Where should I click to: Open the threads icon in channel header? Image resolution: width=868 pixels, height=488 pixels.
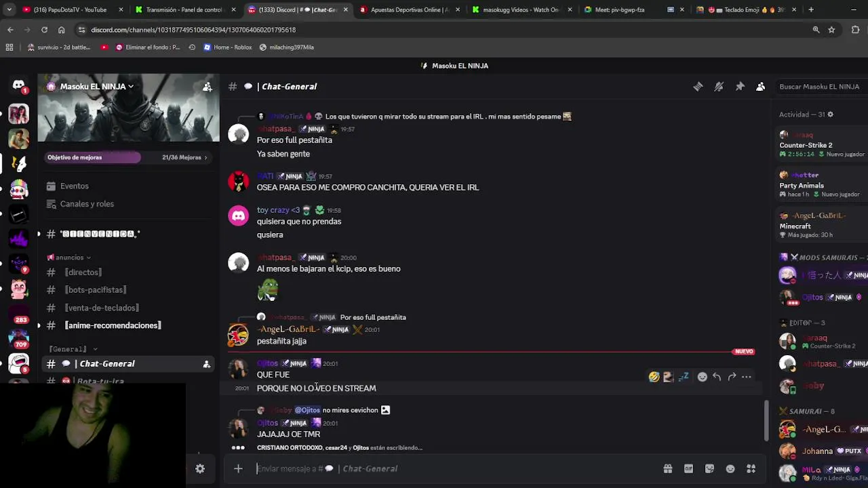(x=698, y=87)
